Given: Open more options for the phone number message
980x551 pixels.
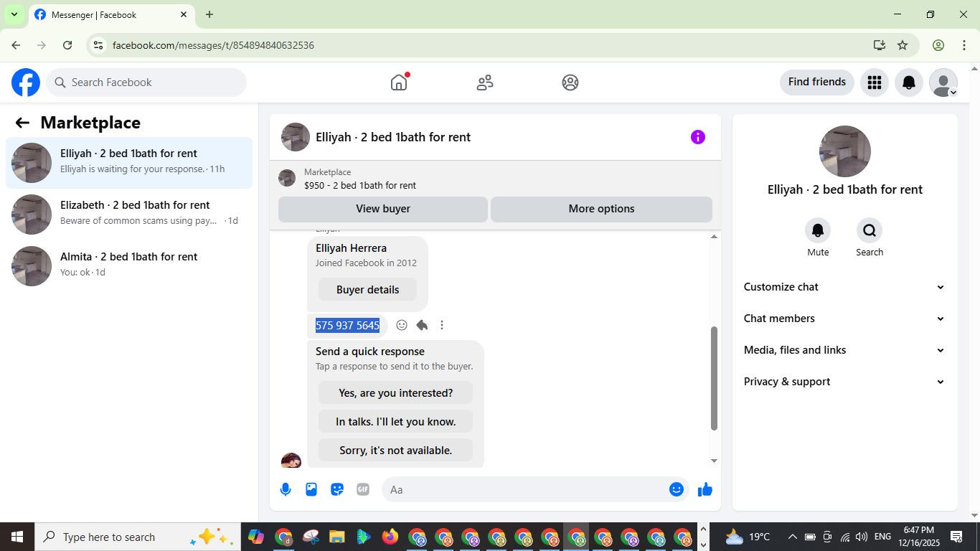Looking at the screenshot, I should [442, 325].
